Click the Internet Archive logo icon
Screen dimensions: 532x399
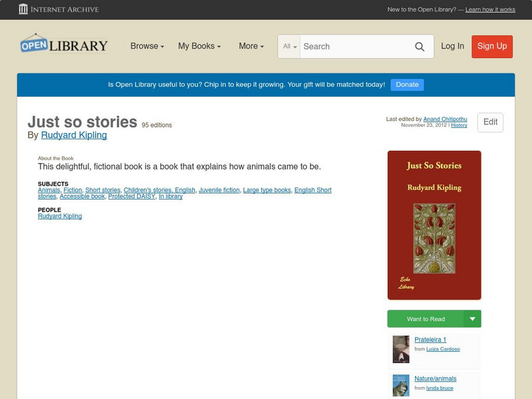[23, 9]
